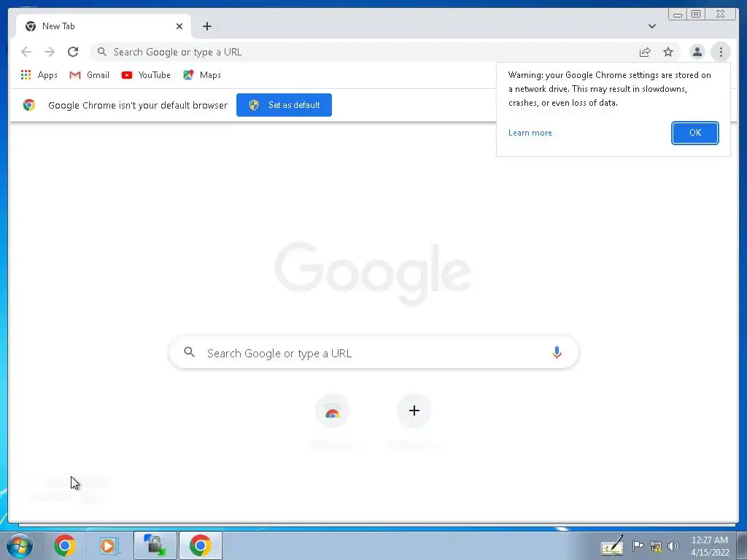Viewport: 747px width, 560px height.
Task: Launch Windows Media Player from taskbar
Action: coord(109,545)
